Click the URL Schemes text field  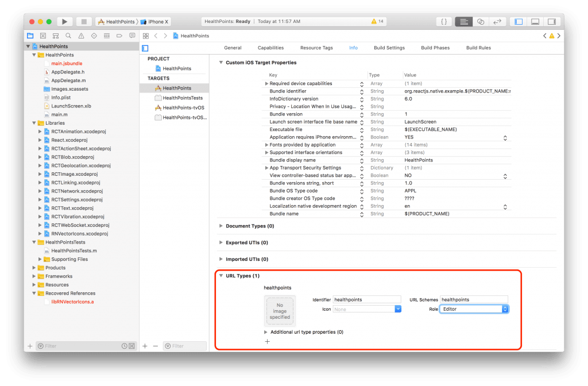pos(474,299)
